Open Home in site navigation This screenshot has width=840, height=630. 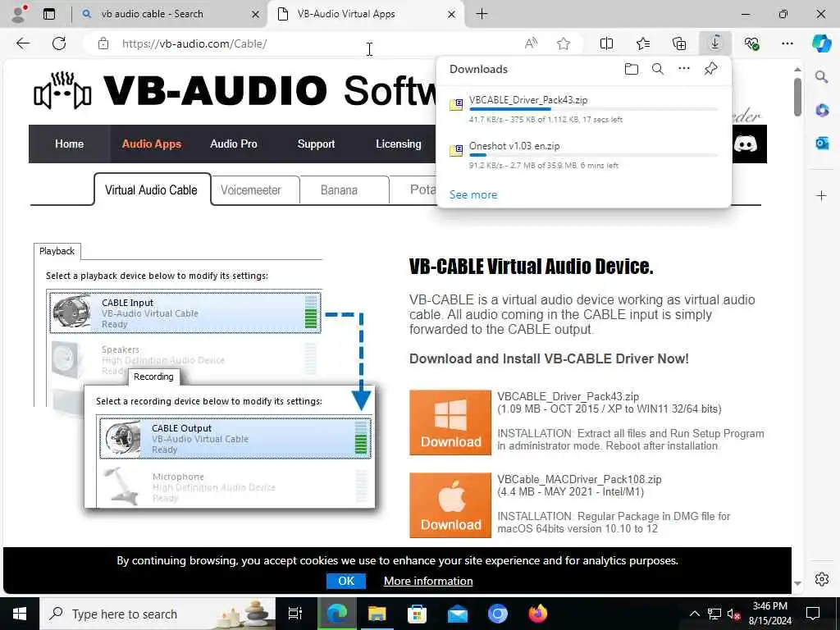(x=69, y=144)
